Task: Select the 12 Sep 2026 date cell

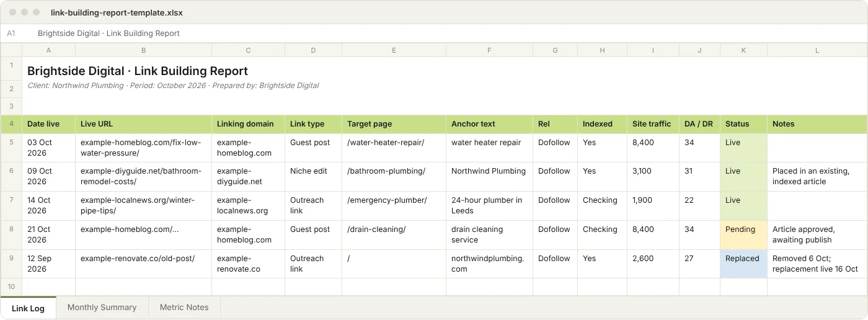Action: click(x=49, y=264)
